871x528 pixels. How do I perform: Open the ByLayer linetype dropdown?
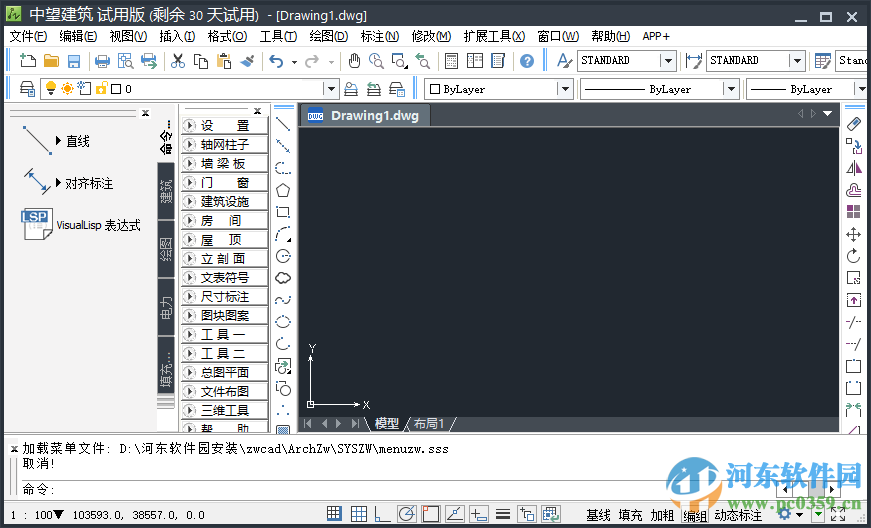tap(731, 89)
